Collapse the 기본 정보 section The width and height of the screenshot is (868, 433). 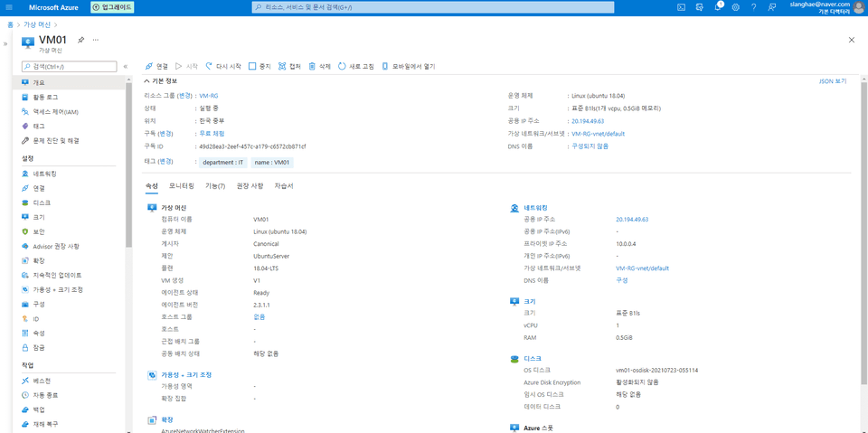161,80
